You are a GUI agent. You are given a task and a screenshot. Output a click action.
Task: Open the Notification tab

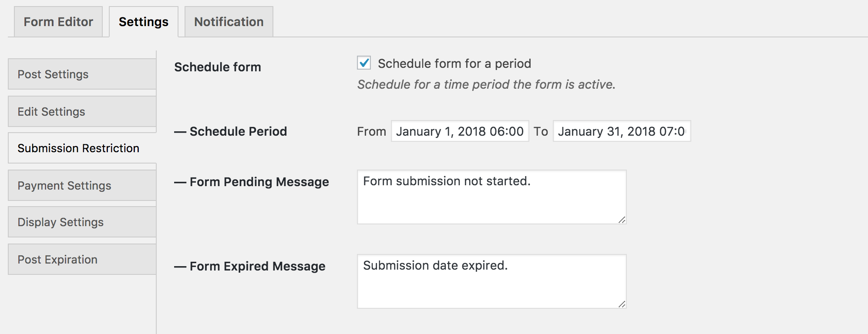pyautogui.click(x=229, y=22)
